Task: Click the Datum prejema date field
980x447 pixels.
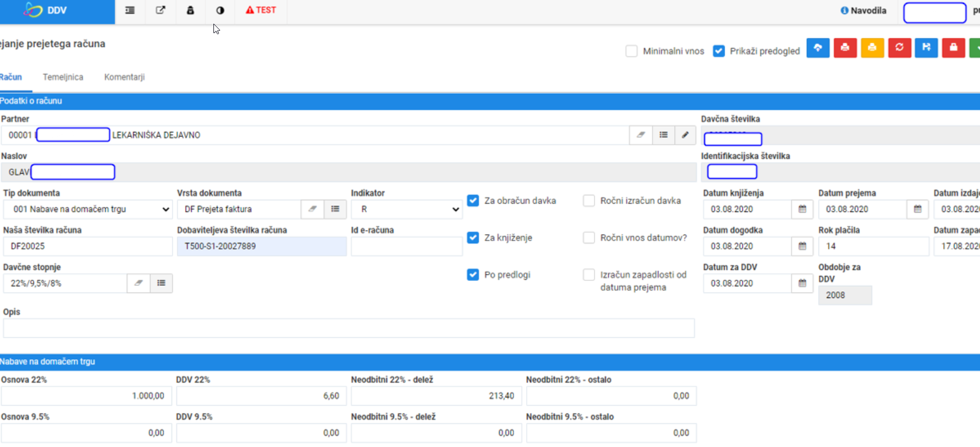Action: click(863, 209)
